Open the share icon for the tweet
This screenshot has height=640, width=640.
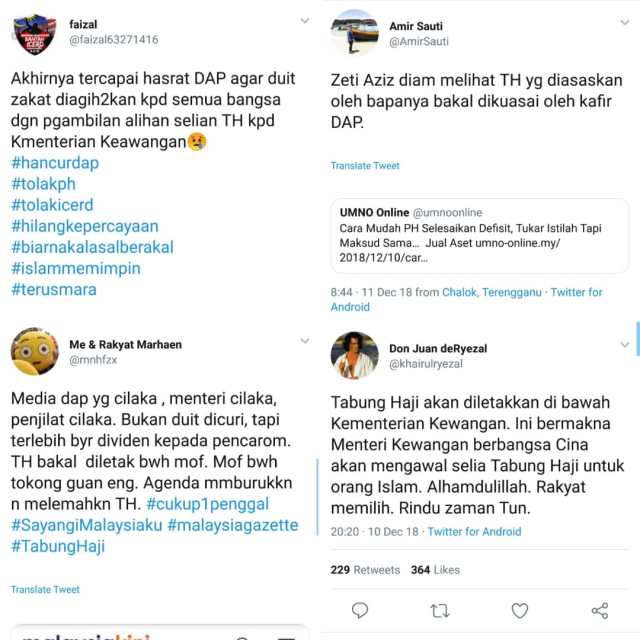(x=600, y=611)
